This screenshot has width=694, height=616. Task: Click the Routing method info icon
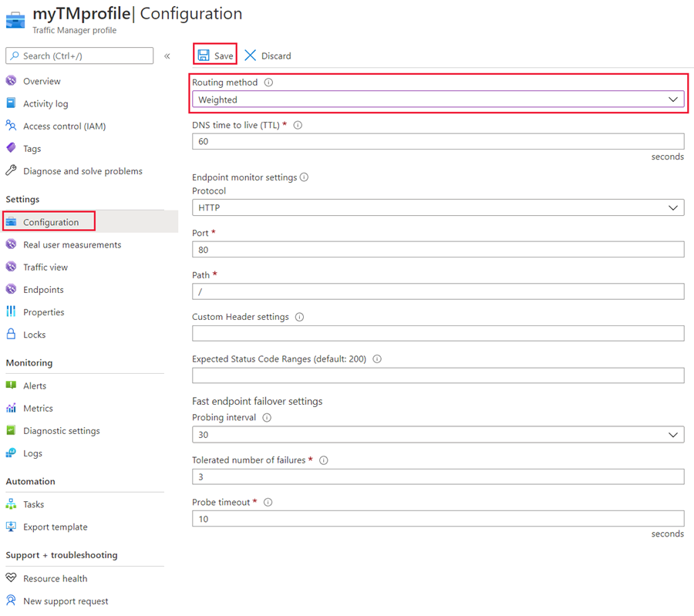pos(269,82)
